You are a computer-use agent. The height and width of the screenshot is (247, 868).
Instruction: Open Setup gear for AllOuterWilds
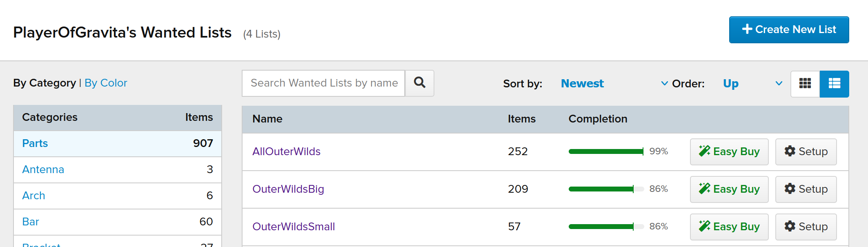(x=806, y=151)
